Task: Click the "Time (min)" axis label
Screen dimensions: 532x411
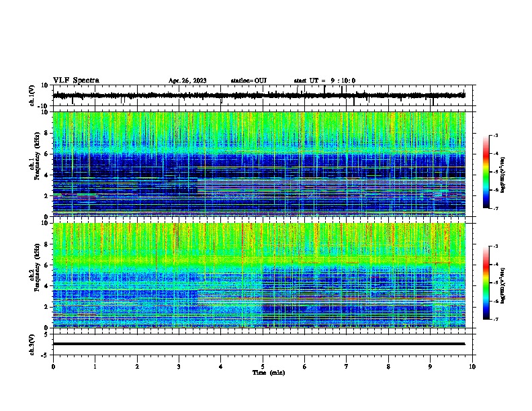Action: [x=269, y=373]
